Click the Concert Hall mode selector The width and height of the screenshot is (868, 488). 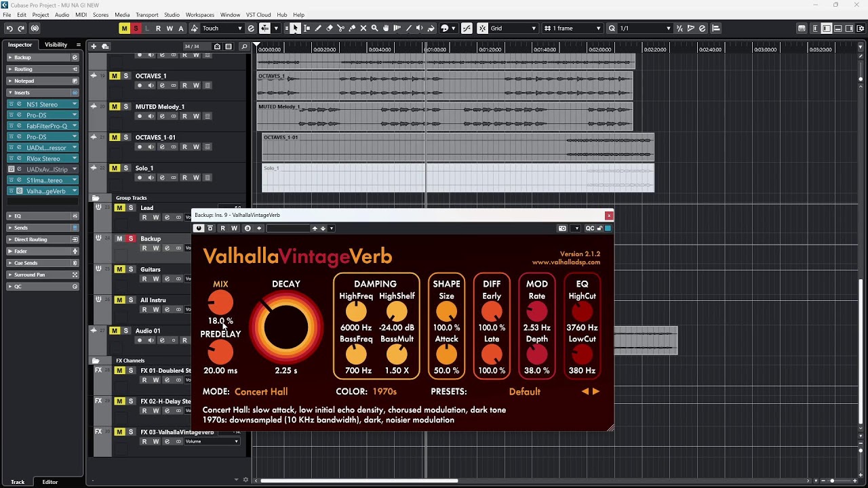tap(261, 392)
